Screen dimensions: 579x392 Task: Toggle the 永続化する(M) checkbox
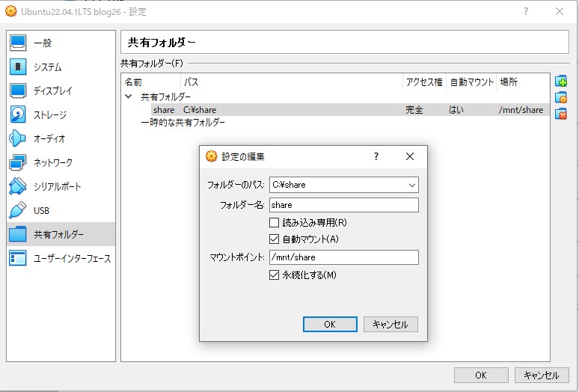tap(274, 275)
